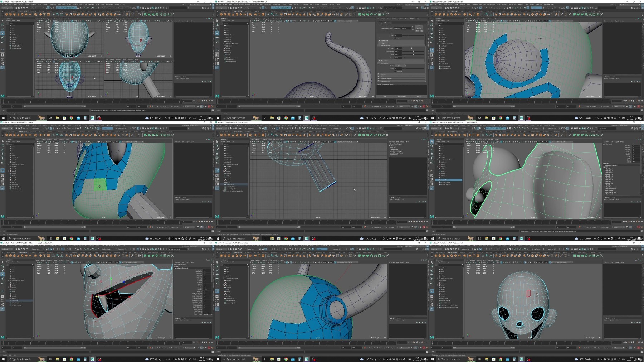Activate Lasso select tool in tail window
This screenshot has width=644, height=362.
click(217, 25)
